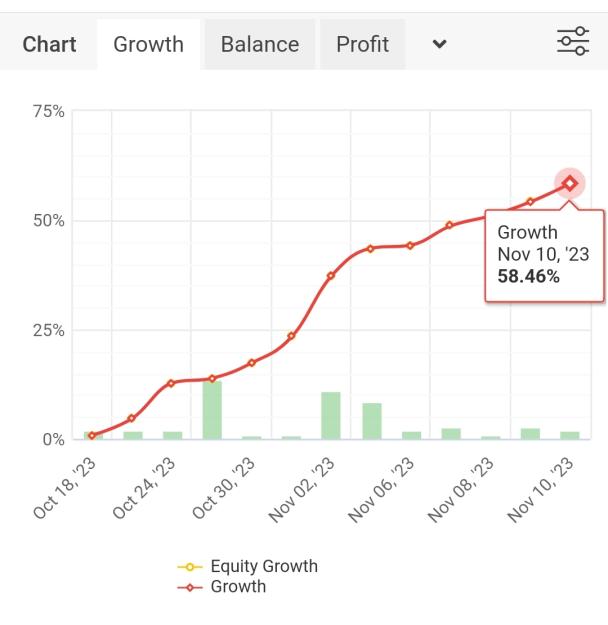Select the Oct 24 data point marker
This screenshot has height=625, width=608.
coord(171,383)
